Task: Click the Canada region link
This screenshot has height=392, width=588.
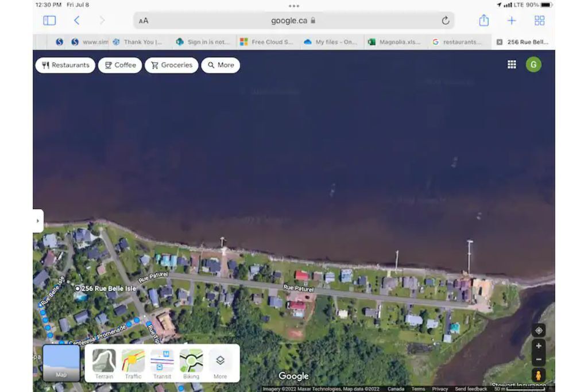Action: click(396, 389)
